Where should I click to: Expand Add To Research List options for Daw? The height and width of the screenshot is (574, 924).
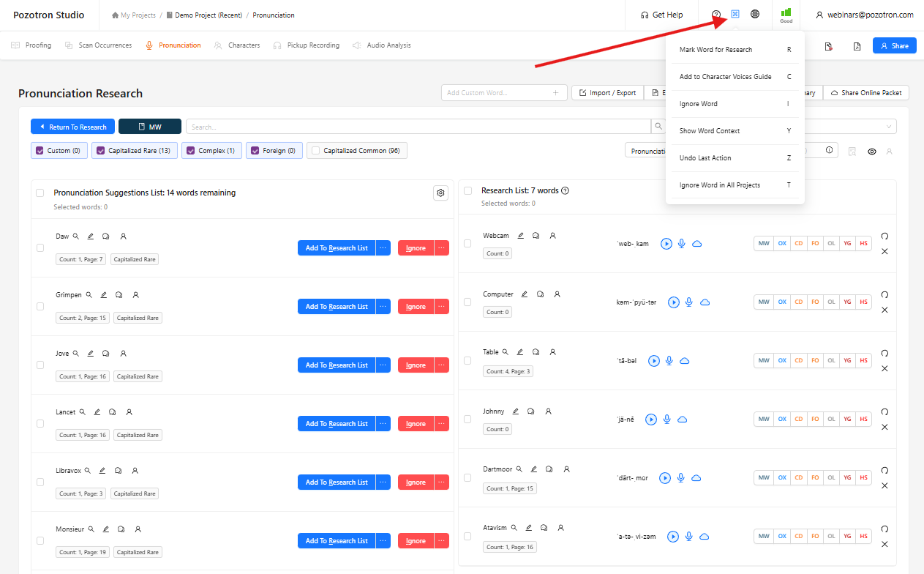(383, 248)
